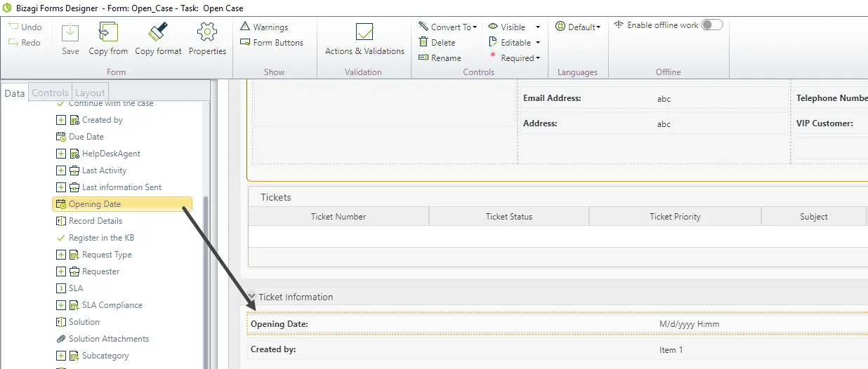The image size is (868, 369).
Task: Select the Opening Date field on the form
Action: coord(558,324)
